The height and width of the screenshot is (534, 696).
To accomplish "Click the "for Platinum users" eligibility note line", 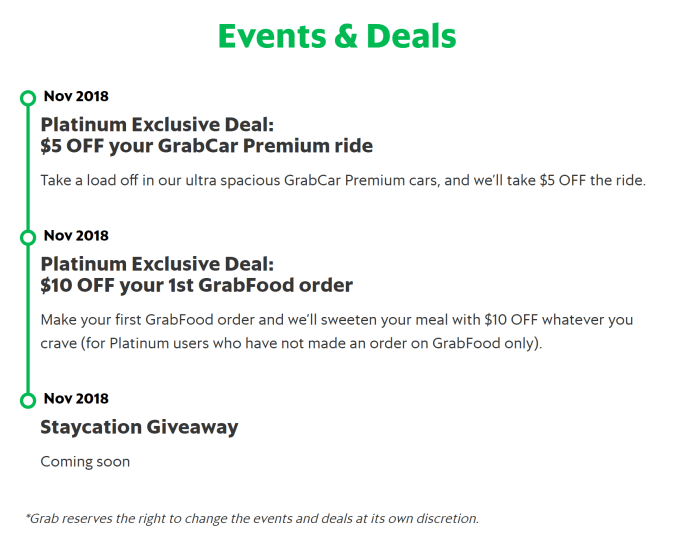I will (291, 344).
